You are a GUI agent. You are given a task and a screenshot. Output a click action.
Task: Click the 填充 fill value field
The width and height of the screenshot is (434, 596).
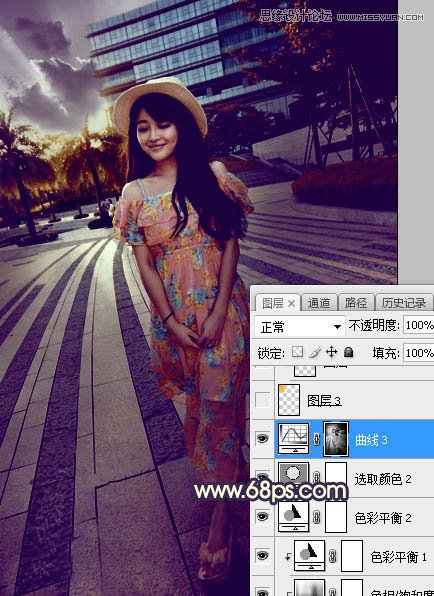(418, 353)
